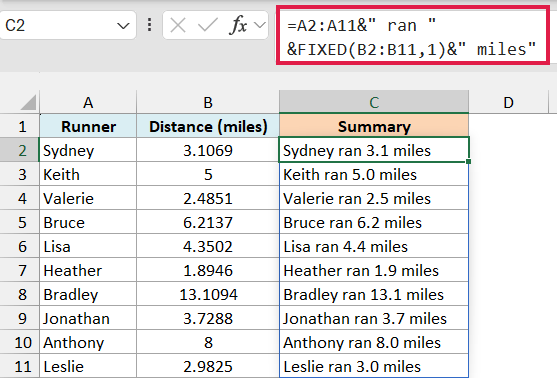This screenshot has width=557, height=378.
Task: Click the Enter checkmark formula button
Action: click(207, 26)
